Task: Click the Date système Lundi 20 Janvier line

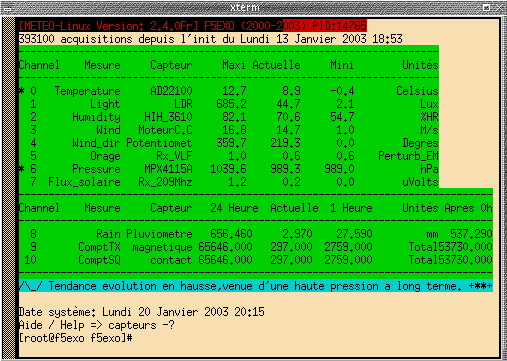Action: coord(142,312)
